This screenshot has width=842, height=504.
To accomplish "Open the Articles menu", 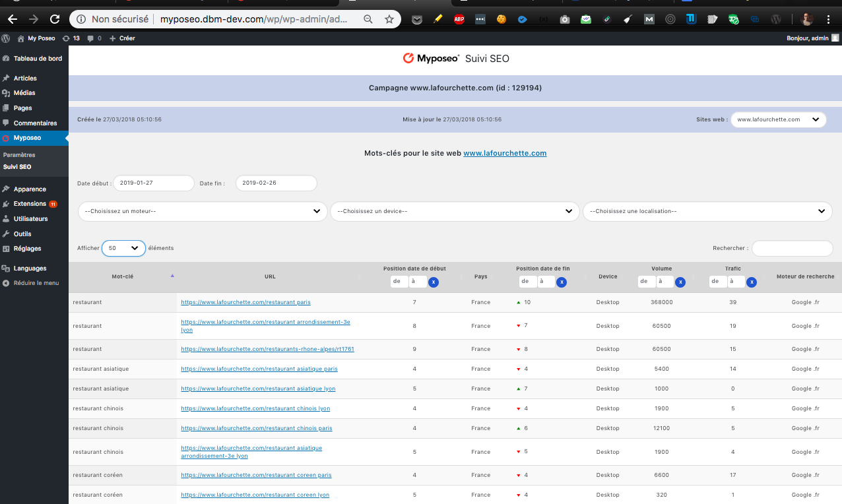I will click(34, 78).
